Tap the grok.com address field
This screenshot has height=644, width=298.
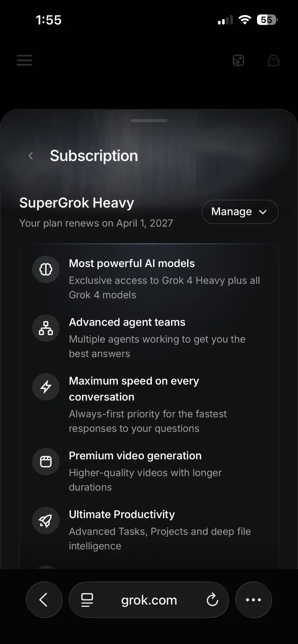pyautogui.click(x=149, y=600)
